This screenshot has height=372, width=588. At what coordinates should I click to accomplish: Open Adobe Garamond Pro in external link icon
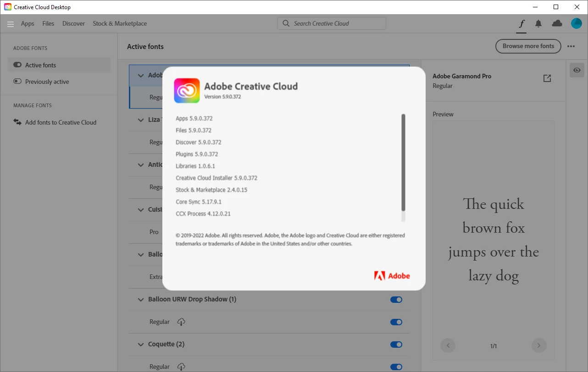(547, 78)
